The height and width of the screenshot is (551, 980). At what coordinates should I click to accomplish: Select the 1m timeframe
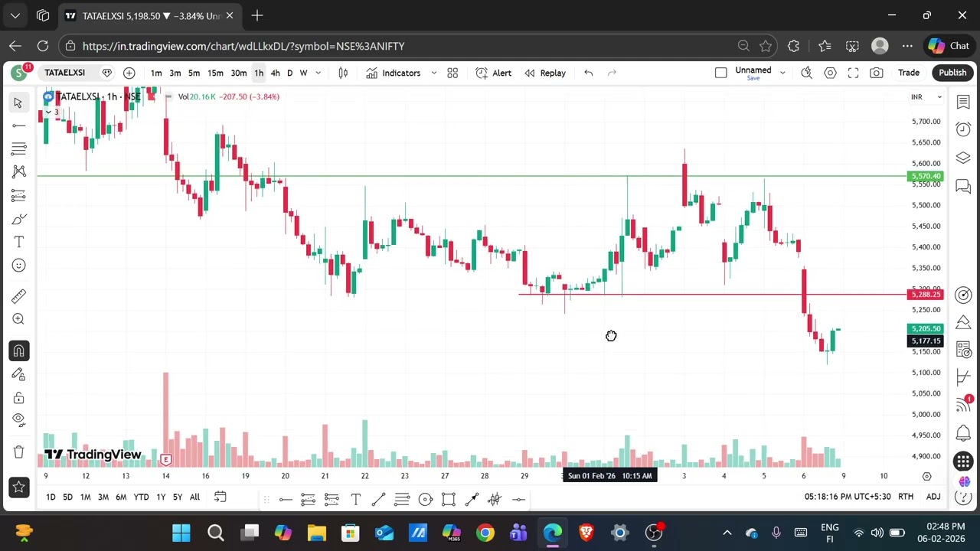click(x=156, y=73)
